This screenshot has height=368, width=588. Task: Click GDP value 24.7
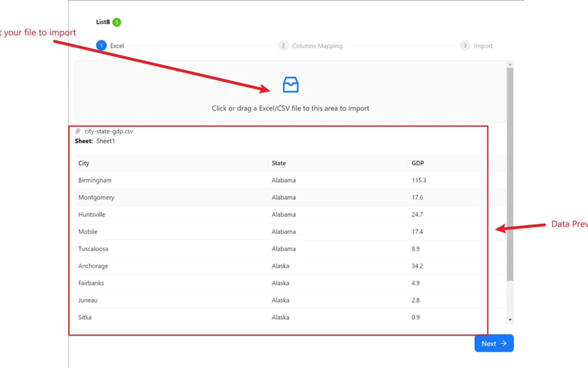point(417,215)
